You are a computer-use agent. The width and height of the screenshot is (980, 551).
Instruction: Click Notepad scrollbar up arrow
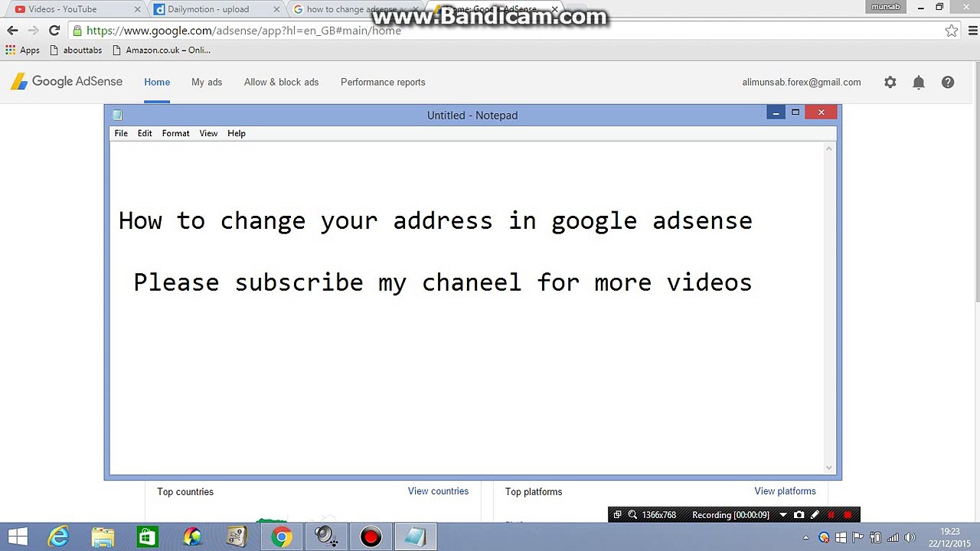click(x=828, y=148)
